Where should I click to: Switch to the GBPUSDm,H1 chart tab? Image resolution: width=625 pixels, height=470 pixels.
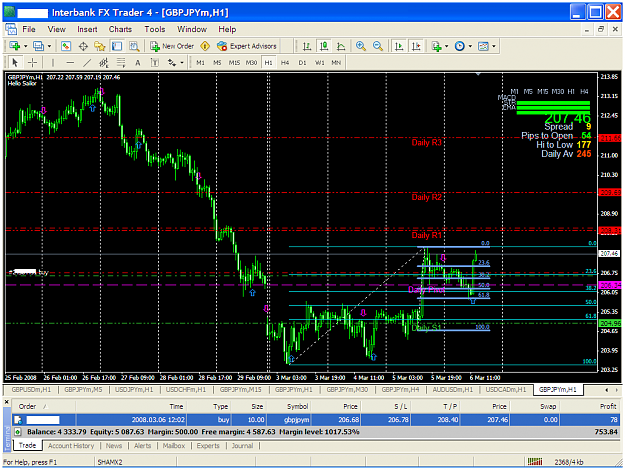(x=31, y=389)
